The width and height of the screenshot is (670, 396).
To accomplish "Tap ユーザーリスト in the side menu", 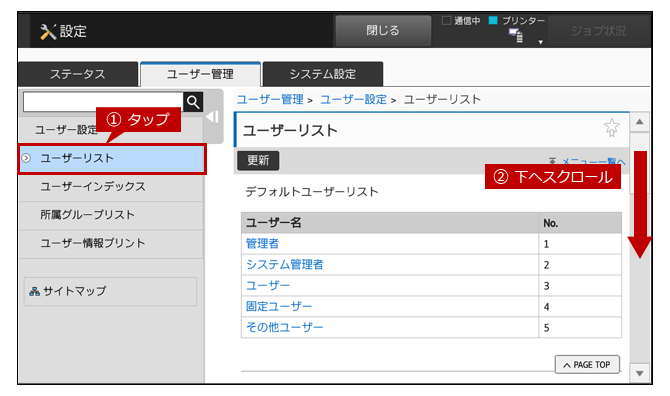I will click(112, 158).
